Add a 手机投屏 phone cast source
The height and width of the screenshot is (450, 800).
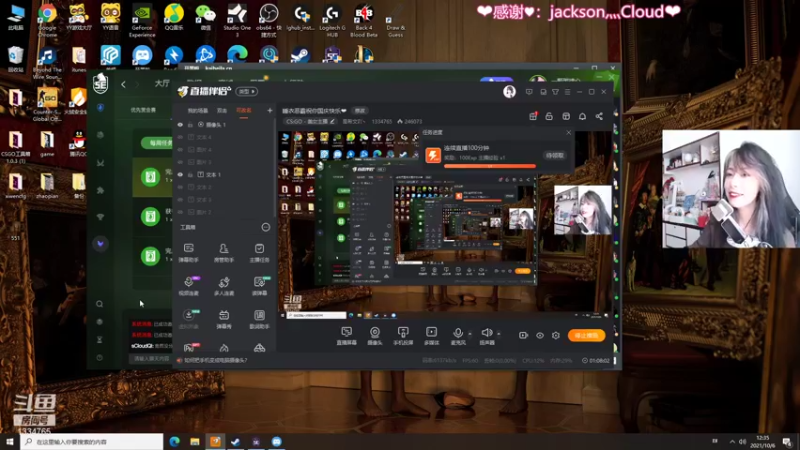pos(403,336)
